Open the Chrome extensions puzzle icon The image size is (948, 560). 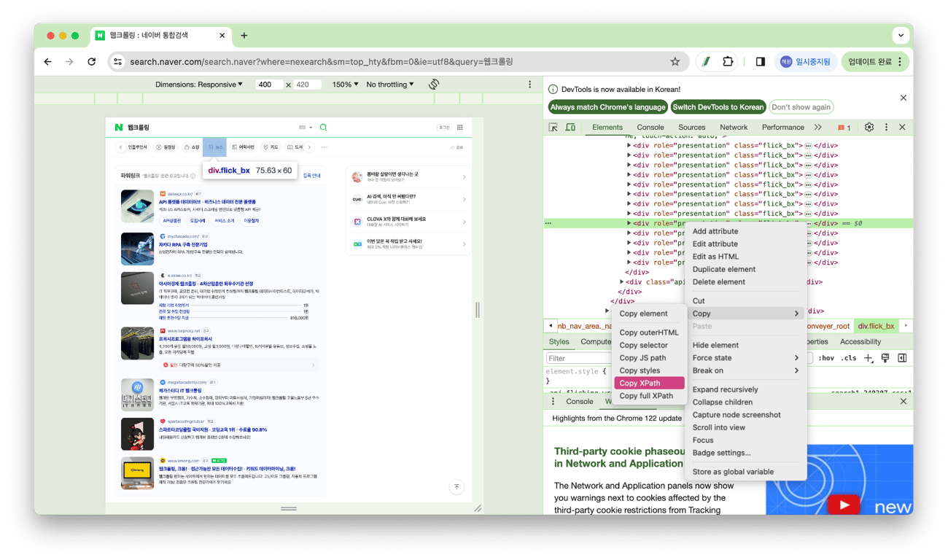click(728, 62)
